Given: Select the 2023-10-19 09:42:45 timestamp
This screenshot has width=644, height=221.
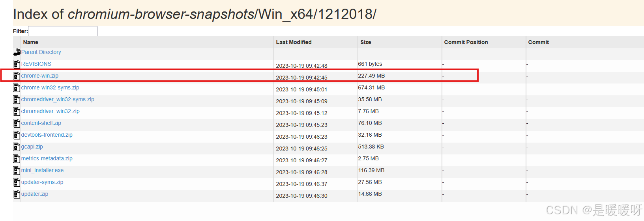Looking at the screenshot, I should (x=301, y=78).
